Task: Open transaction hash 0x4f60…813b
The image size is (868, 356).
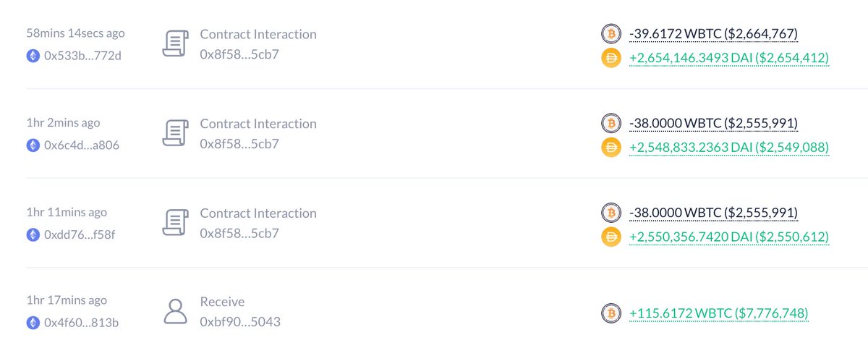Action: coord(81,323)
